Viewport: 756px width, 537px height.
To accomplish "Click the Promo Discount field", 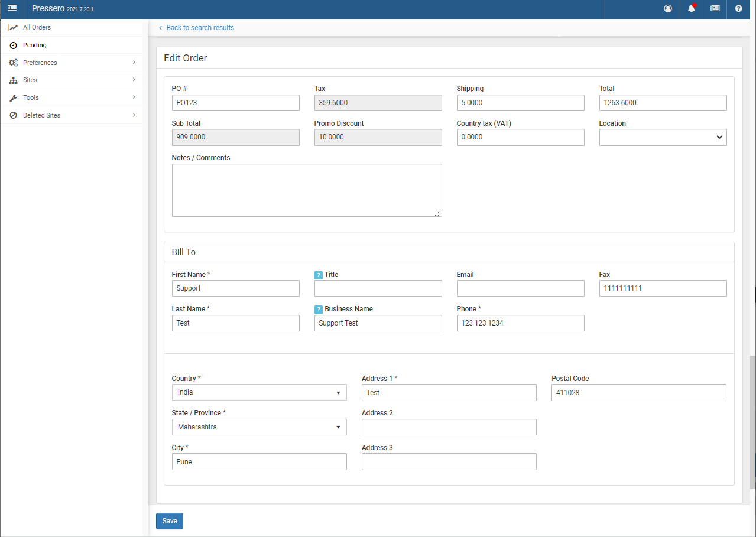I will (x=378, y=137).
